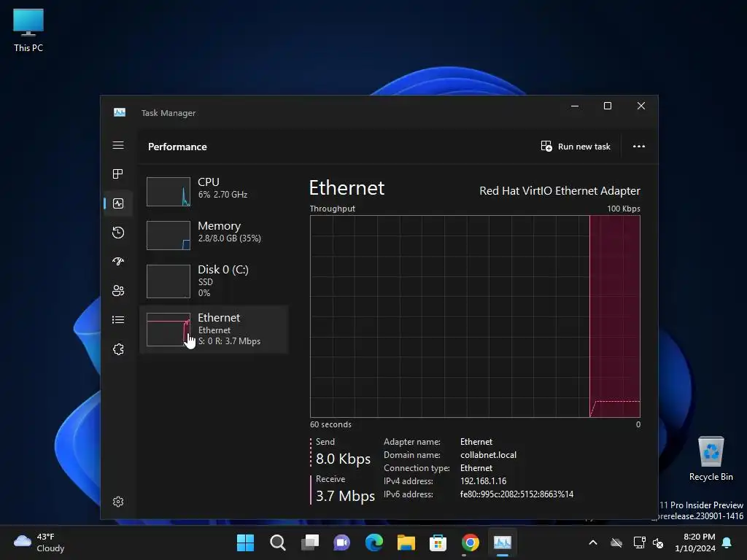Select the Disk 0 (C:) performance item
Viewport: 747px width, 560px height.
[214, 281]
